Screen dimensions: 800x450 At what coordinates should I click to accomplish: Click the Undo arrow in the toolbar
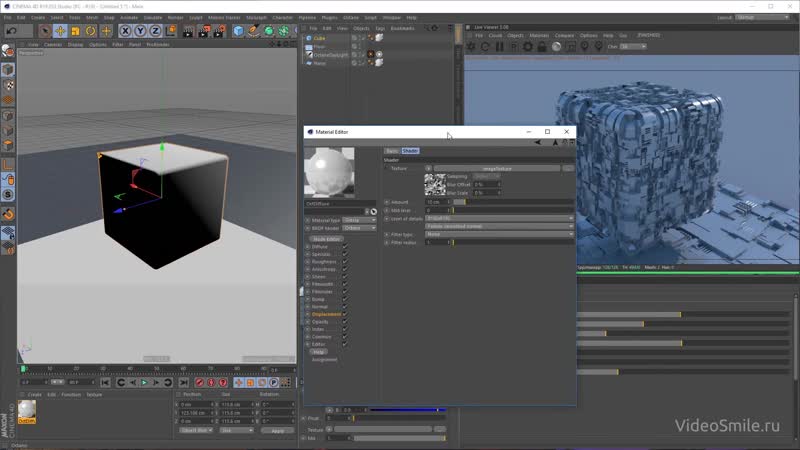pos(10,31)
